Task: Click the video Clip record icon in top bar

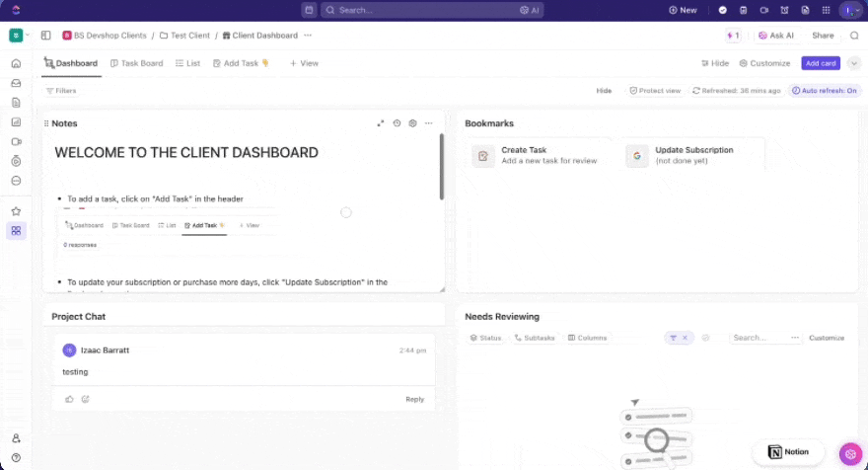Action: point(763,10)
